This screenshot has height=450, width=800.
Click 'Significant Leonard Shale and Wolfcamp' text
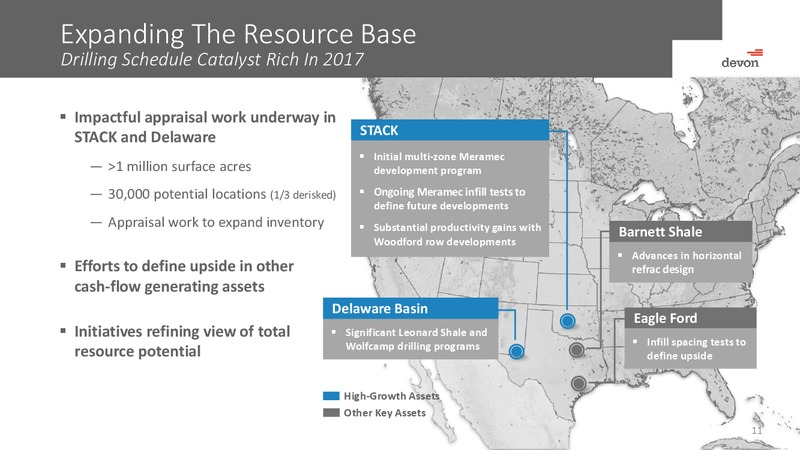tap(416, 339)
